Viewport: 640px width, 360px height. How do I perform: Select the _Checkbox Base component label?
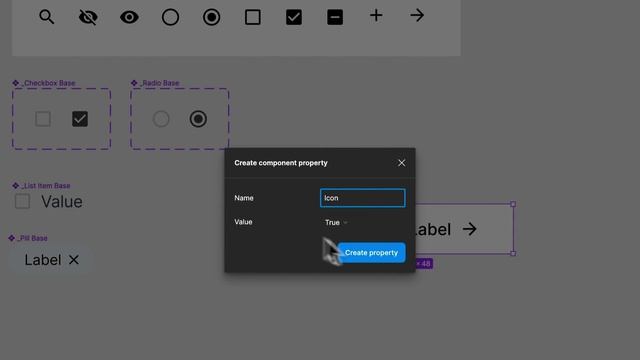pos(49,83)
